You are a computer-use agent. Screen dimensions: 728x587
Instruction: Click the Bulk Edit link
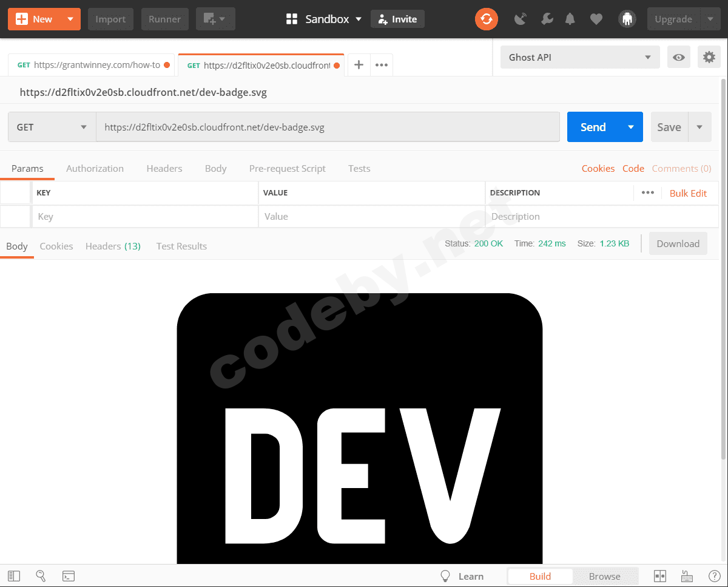click(x=688, y=193)
